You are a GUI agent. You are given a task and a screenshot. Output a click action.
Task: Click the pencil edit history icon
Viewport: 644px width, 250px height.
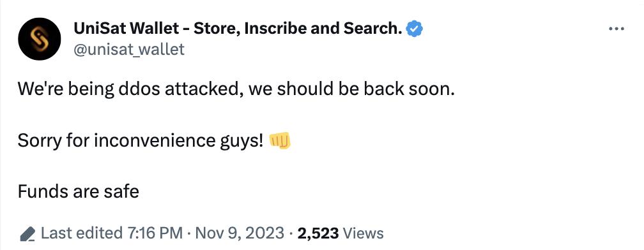coord(27,233)
